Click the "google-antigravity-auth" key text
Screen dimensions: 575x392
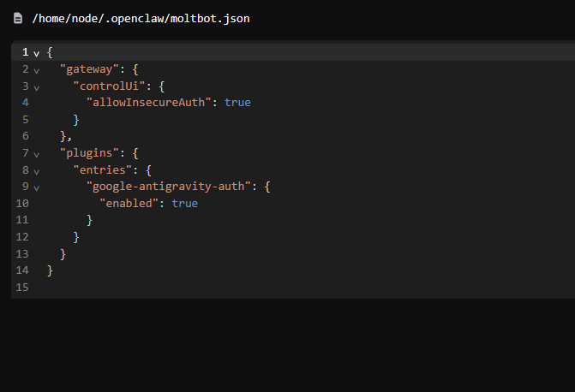(169, 187)
